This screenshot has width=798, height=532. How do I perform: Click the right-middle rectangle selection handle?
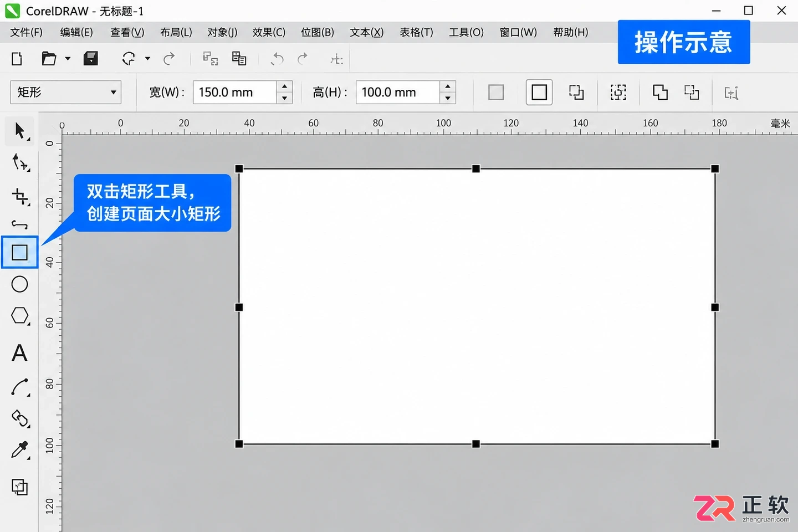point(715,307)
